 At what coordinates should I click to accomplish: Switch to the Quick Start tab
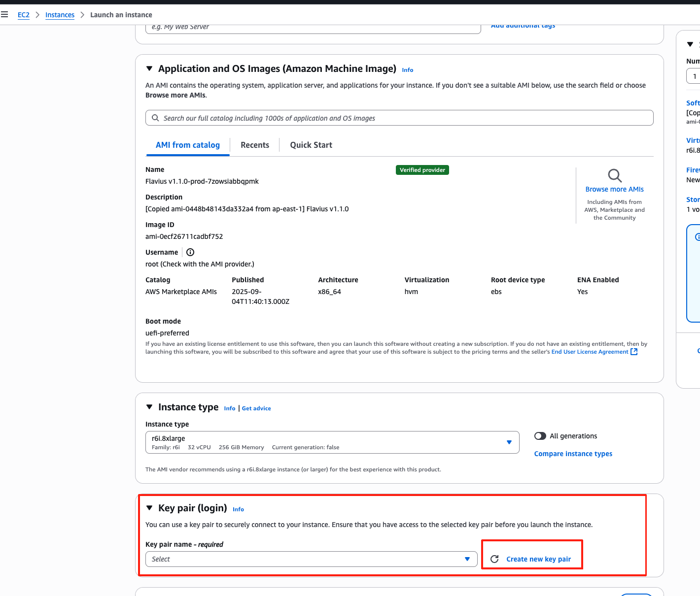click(x=311, y=145)
